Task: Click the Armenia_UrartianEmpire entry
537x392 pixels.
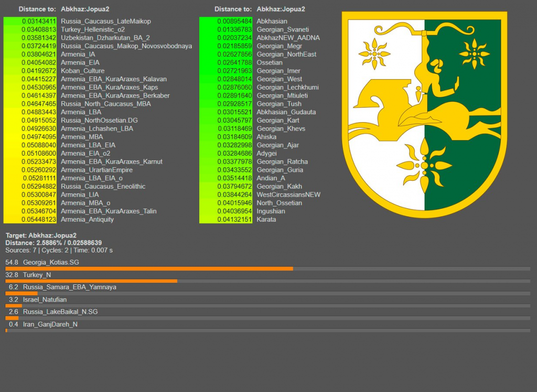Action: (96, 170)
